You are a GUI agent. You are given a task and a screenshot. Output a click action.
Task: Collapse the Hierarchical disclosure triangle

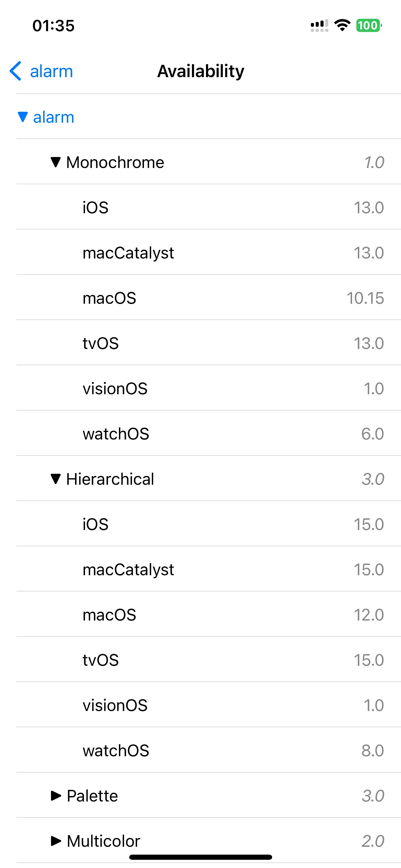(x=56, y=479)
